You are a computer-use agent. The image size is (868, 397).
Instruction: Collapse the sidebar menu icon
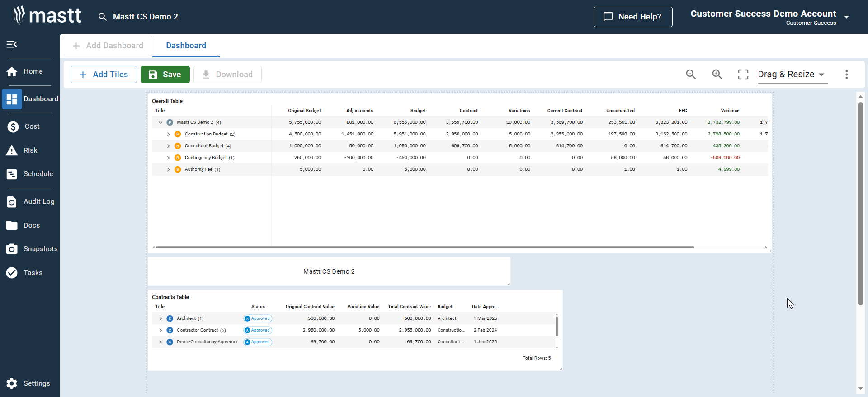[12, 44]
